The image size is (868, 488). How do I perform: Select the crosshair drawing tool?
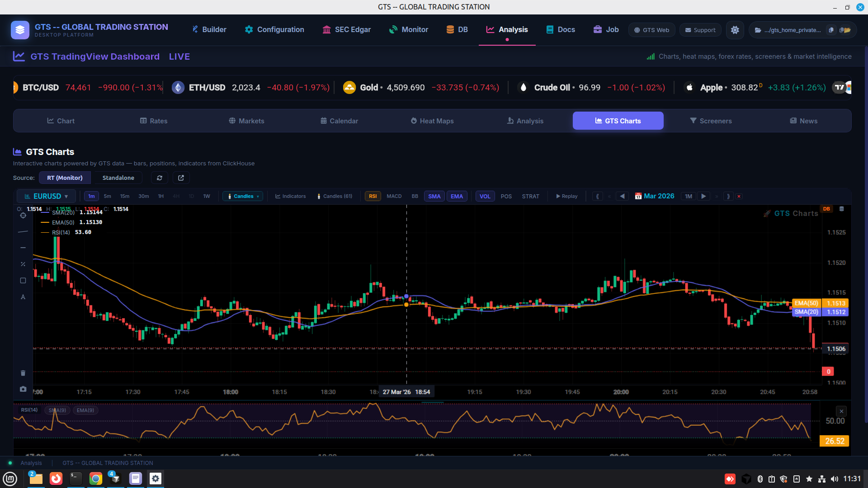coord(23,216)
